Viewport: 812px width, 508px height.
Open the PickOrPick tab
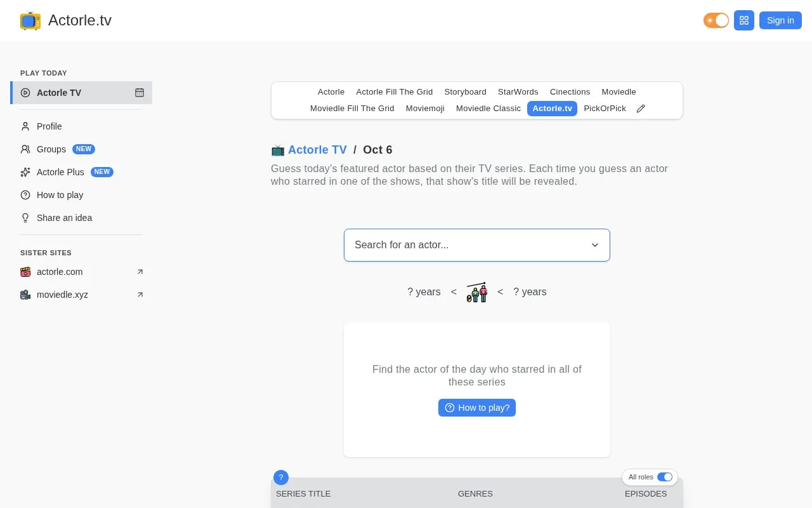pos(605,109)
